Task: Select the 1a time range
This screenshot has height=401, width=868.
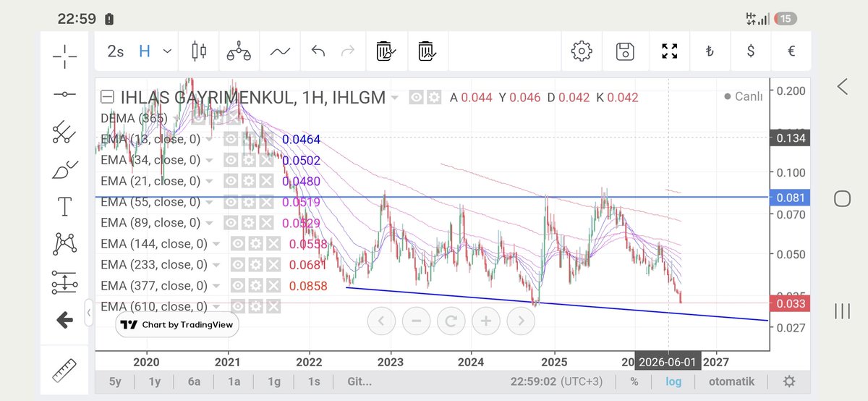Action: pos(233,381)
